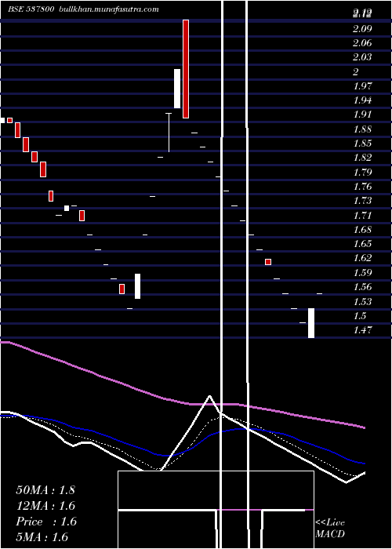Click the tall red candlestick near 2.09
Screen dimensions: 392x549
[x=186, y=69]
